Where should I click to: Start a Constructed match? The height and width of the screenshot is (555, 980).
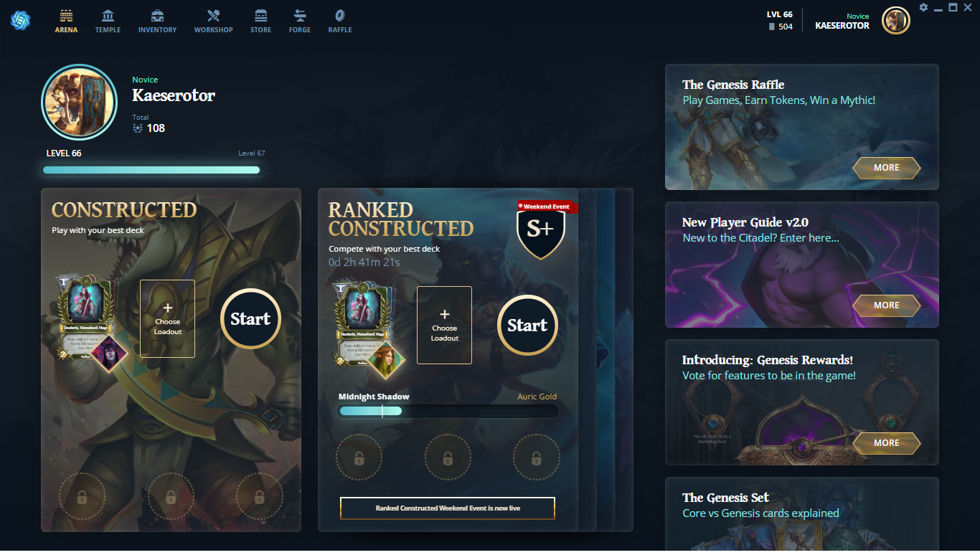250,319
